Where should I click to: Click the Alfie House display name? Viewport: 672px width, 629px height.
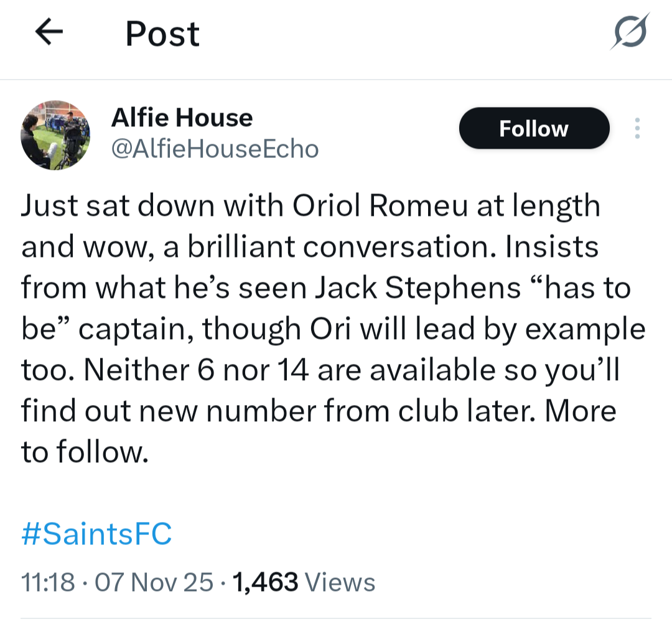[182, 118]
